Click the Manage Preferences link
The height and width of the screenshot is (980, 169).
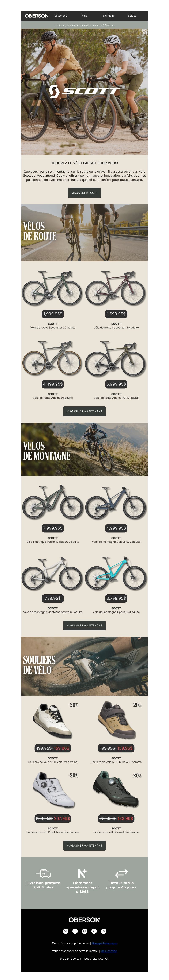point(104,944)
